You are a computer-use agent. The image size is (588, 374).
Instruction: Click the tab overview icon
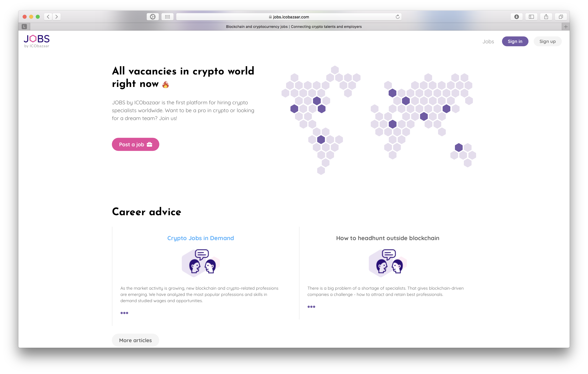coord(561,17)
